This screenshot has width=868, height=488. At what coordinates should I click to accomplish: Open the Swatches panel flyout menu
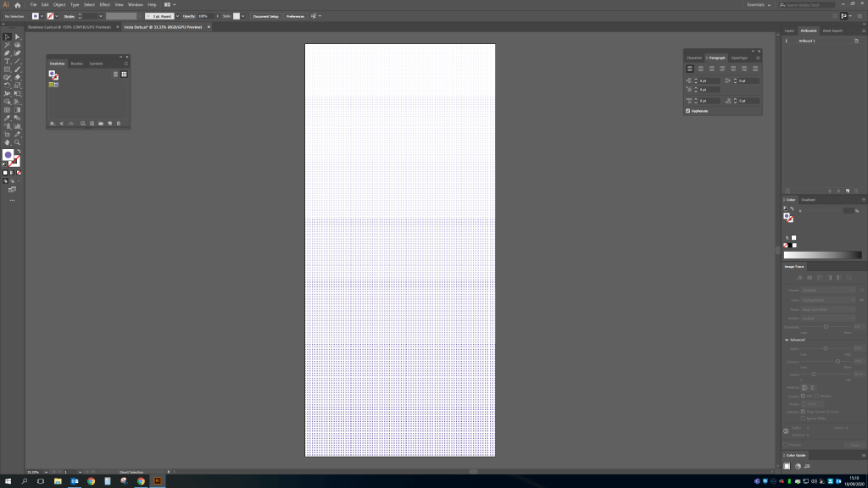126,64
